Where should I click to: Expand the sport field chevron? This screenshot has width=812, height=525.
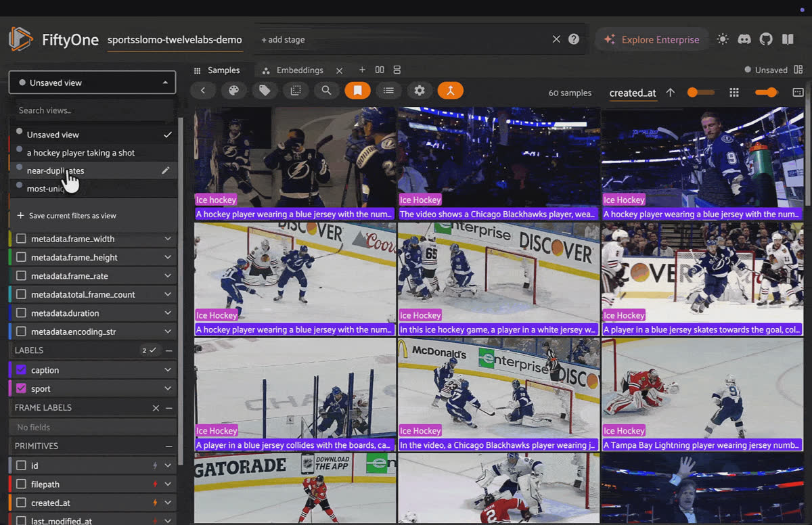pos(168,388)
